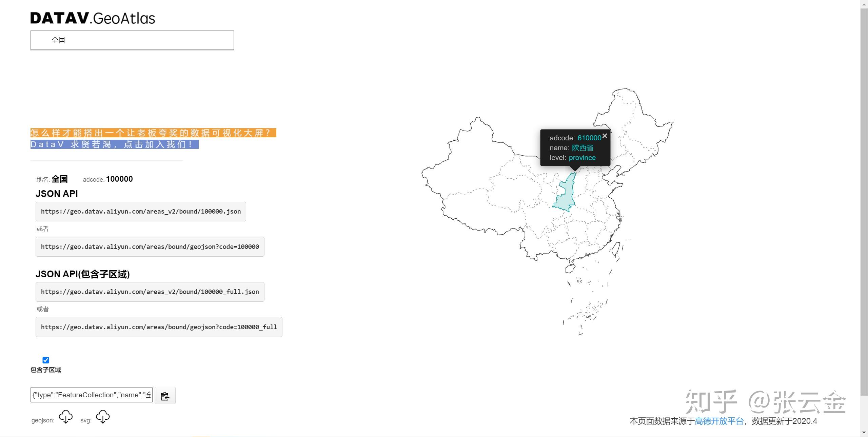Image resolution: width=868 pixels, height=437 pixels.
Task: Uncheck the 包含子区域 checkbox
Action: (46, 360)
